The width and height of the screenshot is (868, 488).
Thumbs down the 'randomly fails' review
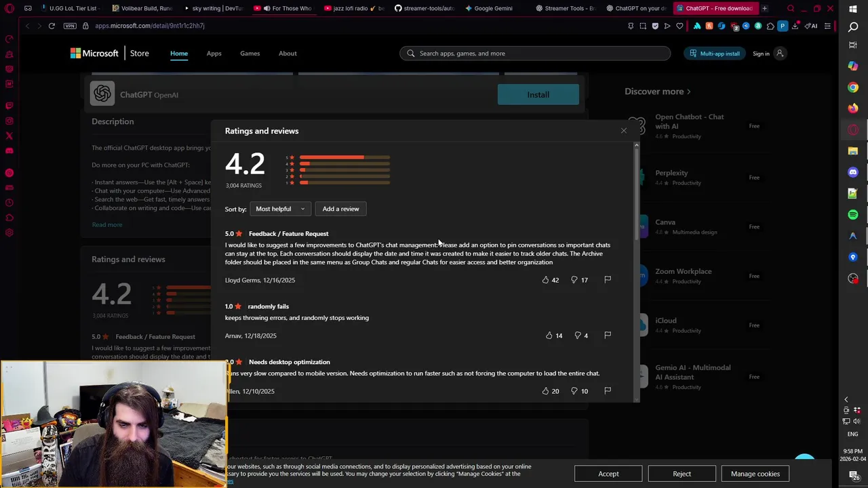point(578,335)
